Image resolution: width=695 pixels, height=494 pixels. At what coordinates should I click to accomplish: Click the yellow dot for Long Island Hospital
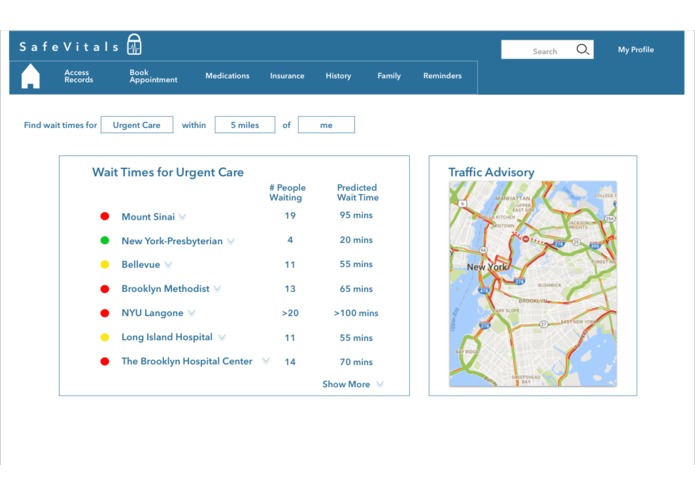click(105, 337)
